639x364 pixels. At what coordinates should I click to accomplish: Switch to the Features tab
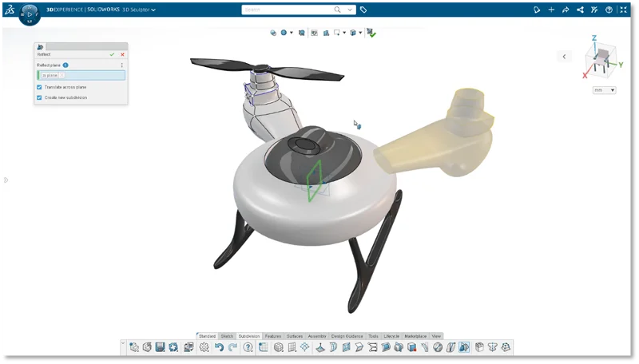click(x=273, y=336)
